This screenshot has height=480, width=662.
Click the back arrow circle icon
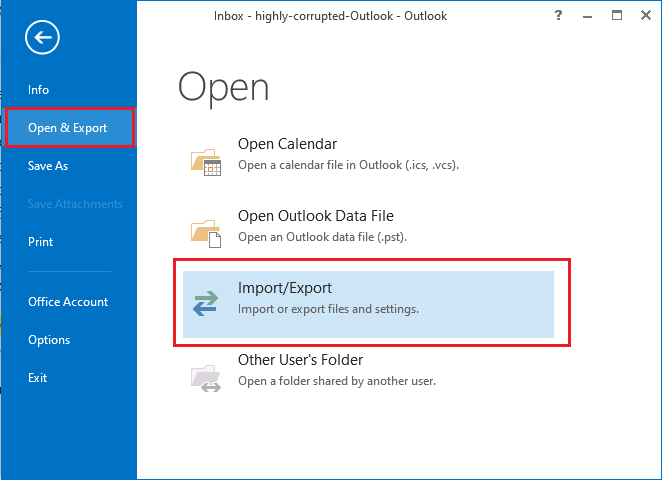tap(42, 37)
